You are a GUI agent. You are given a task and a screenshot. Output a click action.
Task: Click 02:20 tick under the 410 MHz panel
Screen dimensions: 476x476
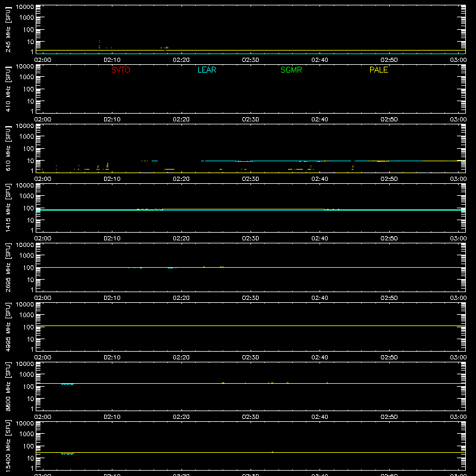[x=181, y=120]
